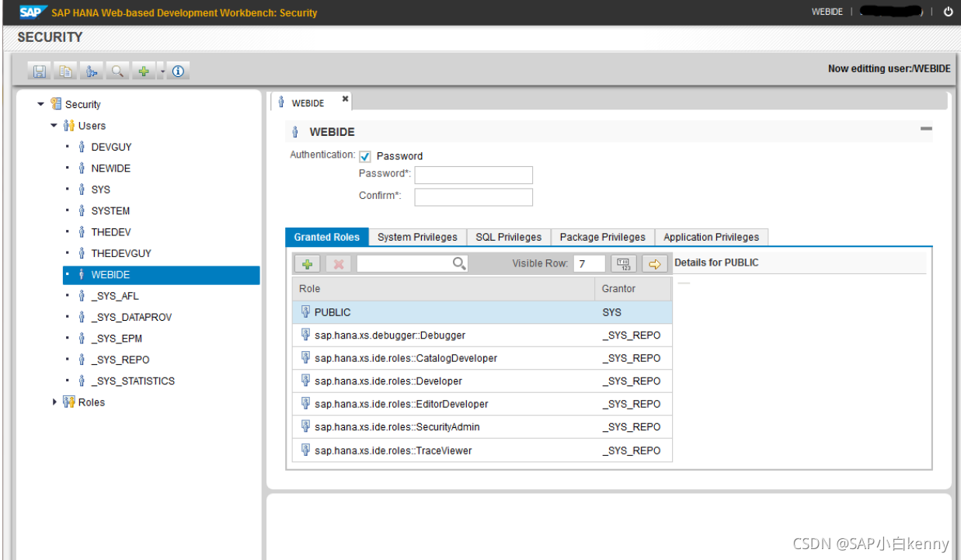This screenshot has width=961, height=560.
Task: Click the green plus New toolbar icon
Action: click(x=144, y=71)
